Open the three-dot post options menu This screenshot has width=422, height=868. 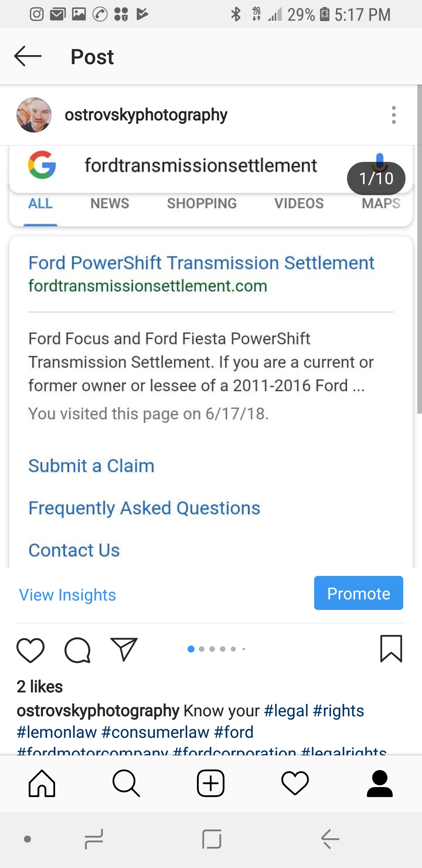click(x=393, y=115)
